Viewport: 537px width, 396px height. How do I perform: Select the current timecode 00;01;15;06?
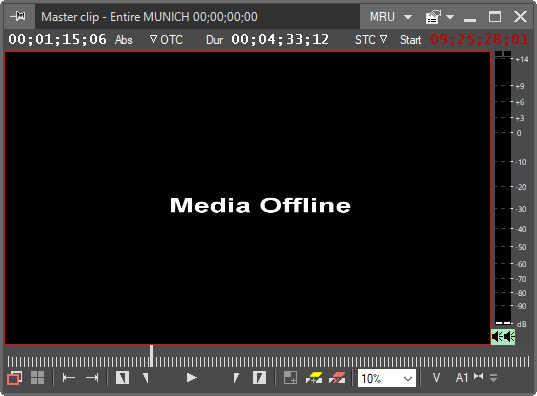57,39
